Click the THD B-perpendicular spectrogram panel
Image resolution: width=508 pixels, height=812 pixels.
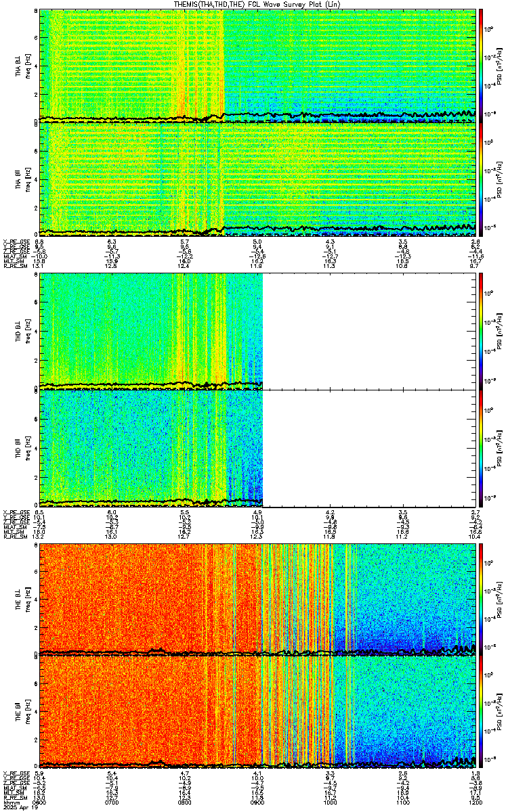(256, 330)
